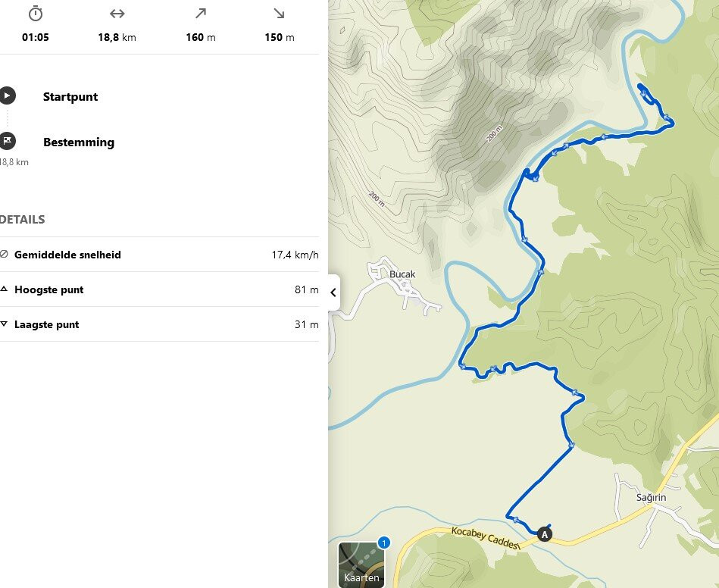Select the Startpunt play marker icon

coord(7,95)
